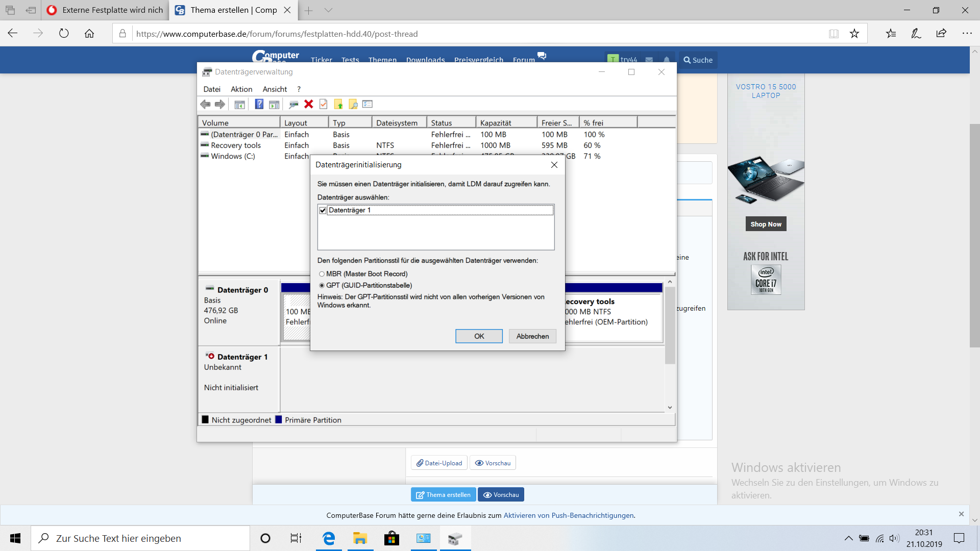Expand hidden system tray icons chevron

(x=848, y=538)
